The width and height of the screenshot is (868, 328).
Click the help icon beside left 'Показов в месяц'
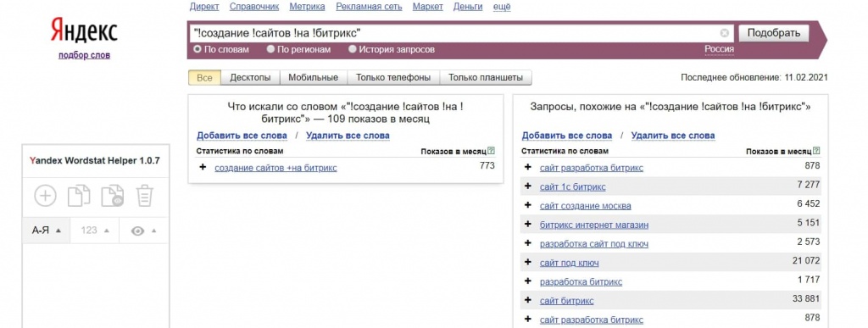[492, 151]
